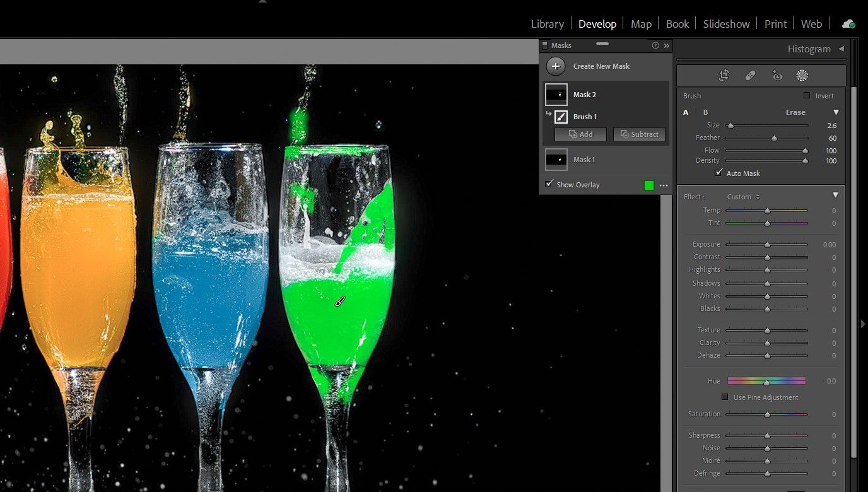This screenshot has height=492, width=868.
Task: Open the Map module
Action: point(641,24)
